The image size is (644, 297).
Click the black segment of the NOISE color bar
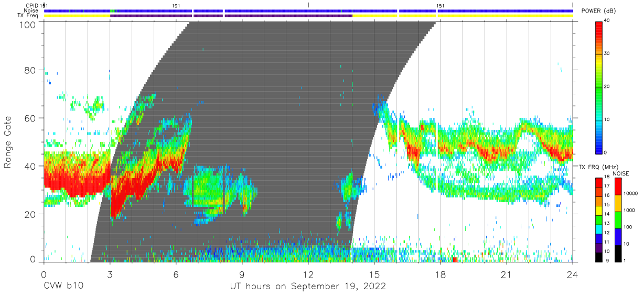click(x=617, y=252)
